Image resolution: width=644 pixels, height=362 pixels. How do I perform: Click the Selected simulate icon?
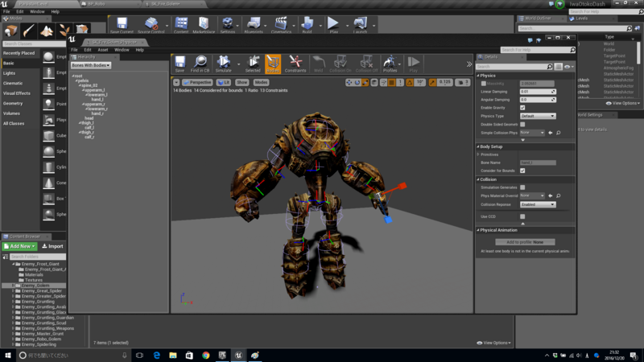[x=253, y=64]
